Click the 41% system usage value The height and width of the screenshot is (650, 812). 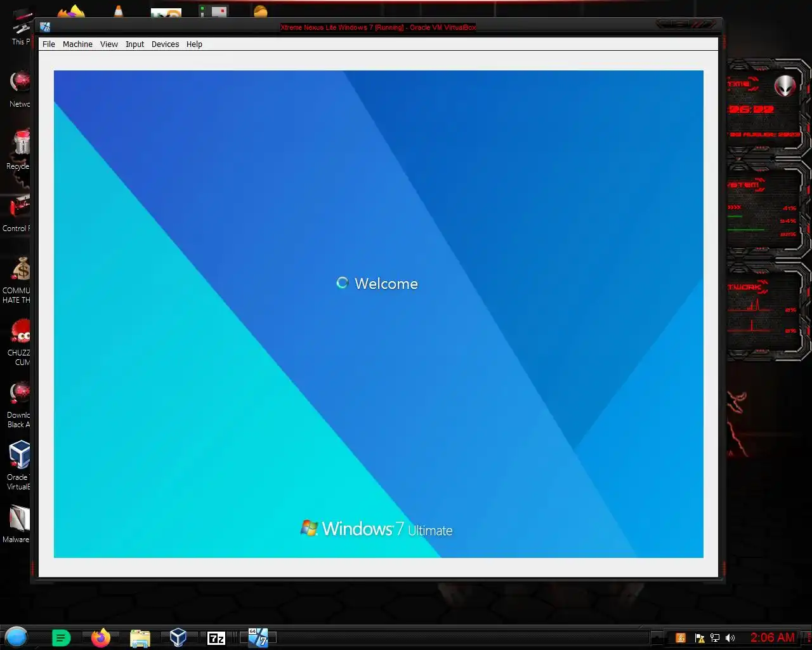(x=789, y=208)
